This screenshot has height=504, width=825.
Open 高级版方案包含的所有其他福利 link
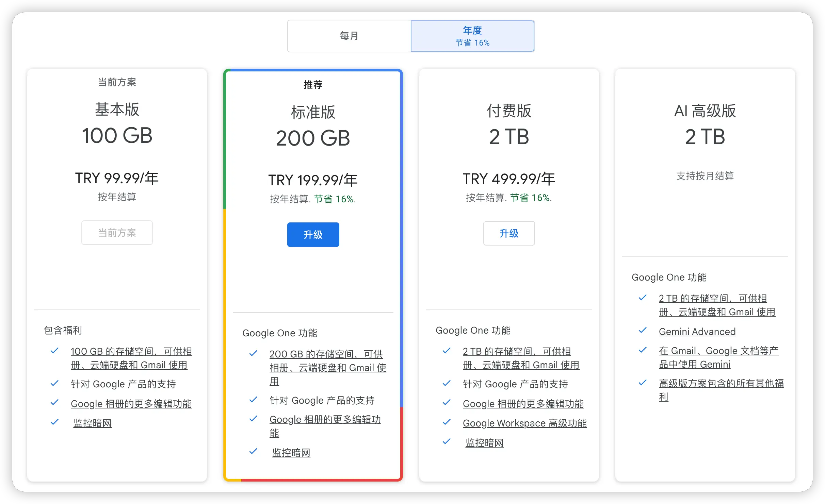click(x=721, y=390)
